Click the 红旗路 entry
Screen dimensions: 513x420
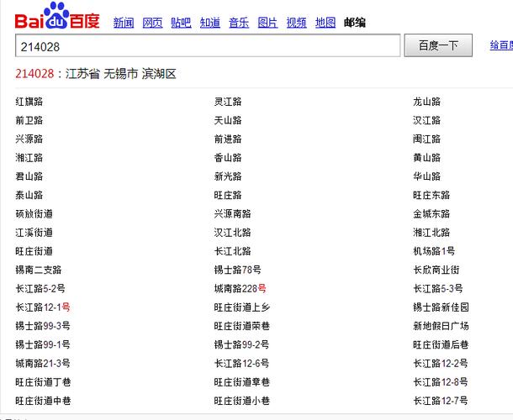click(29, 102)
